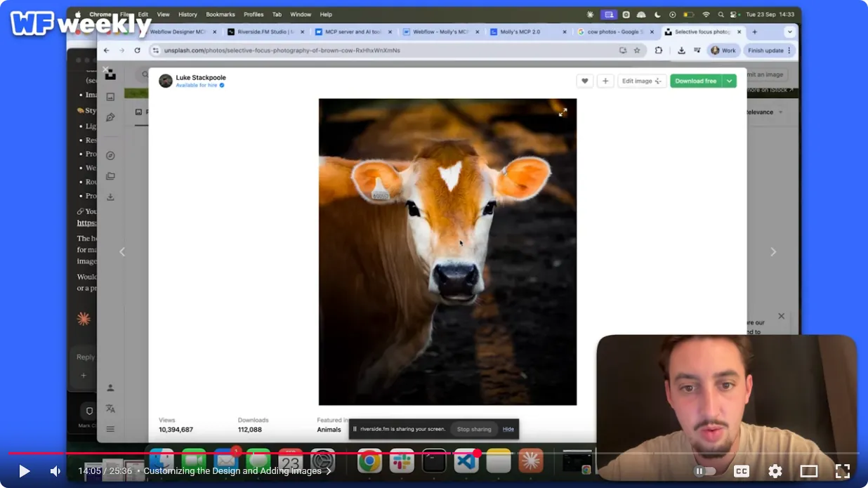
Task: Open the tab search dropdown arrow
Action: click(789, 32)
